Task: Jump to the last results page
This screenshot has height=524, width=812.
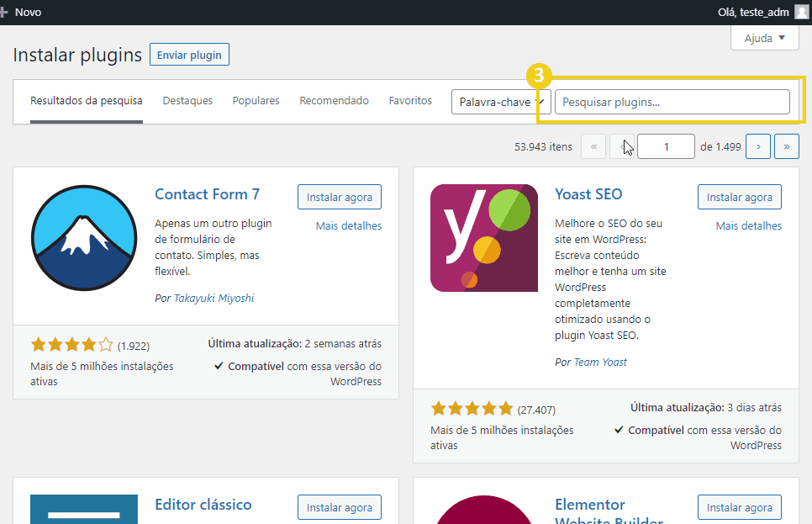Action: point(787,146)
